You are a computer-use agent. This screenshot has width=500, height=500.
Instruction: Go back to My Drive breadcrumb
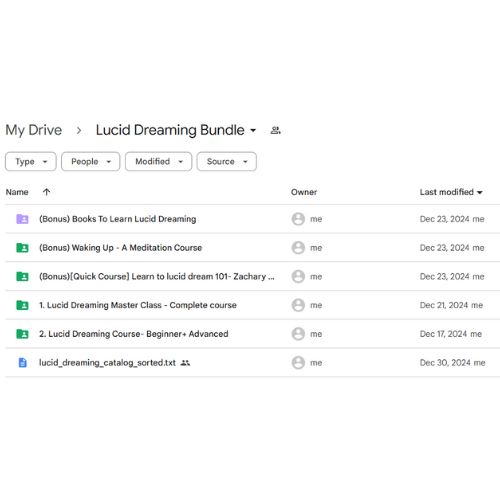tap(34, 130)
